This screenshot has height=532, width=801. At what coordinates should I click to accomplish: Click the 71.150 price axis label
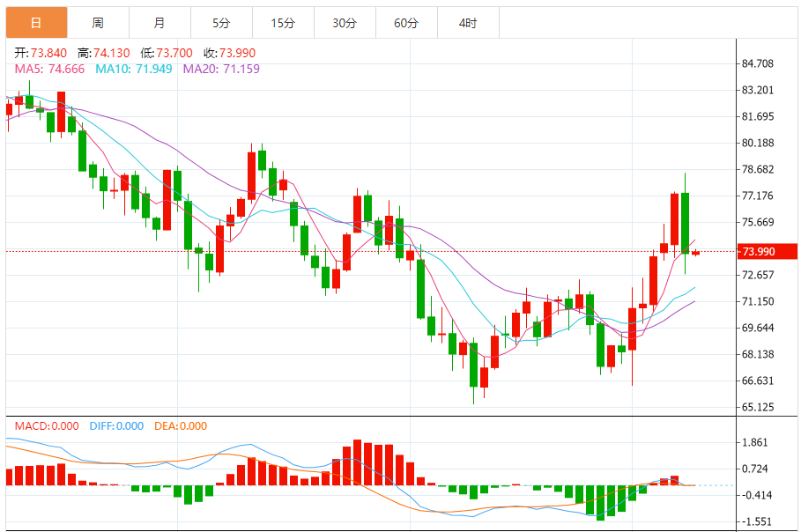point(758,302)
